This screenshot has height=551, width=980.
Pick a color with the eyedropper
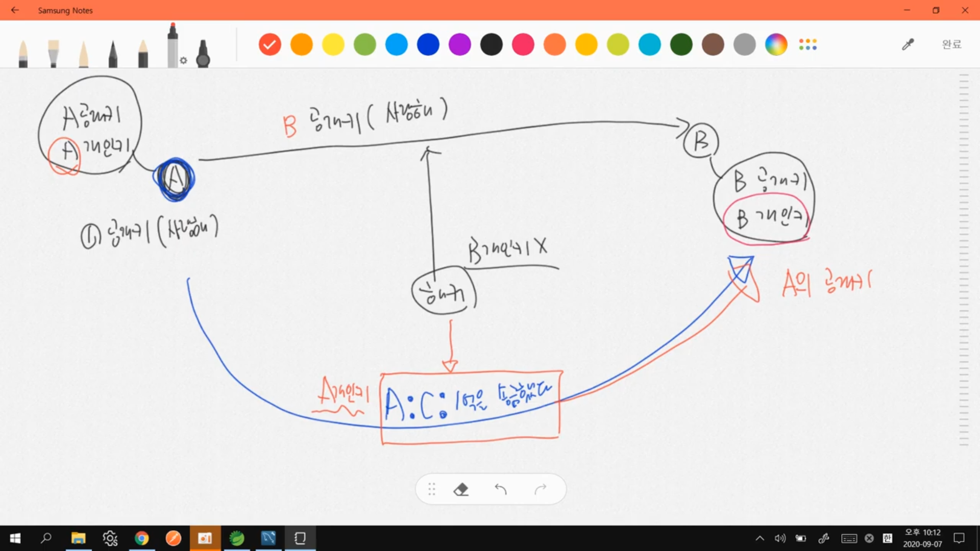tap(908, 45)
